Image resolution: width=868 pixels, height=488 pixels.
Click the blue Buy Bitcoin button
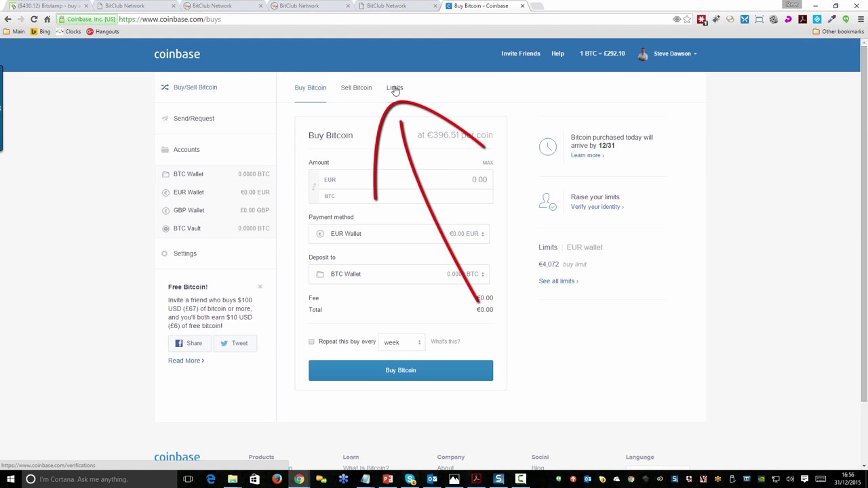(401, 370)
